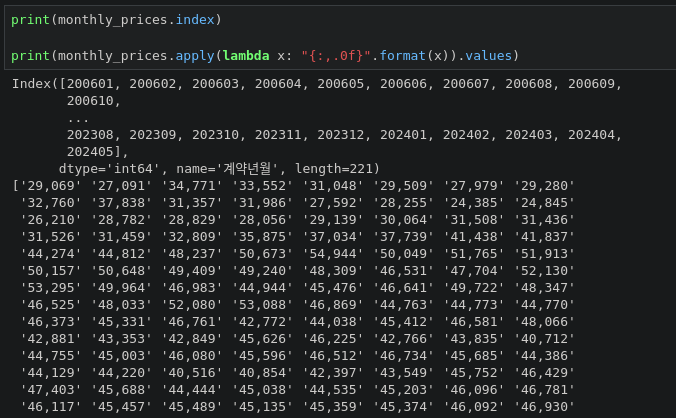The width and height of the screenshot is (676, 418).
Task: Click the value '49,722'
Action: click(x=474, y=288)
